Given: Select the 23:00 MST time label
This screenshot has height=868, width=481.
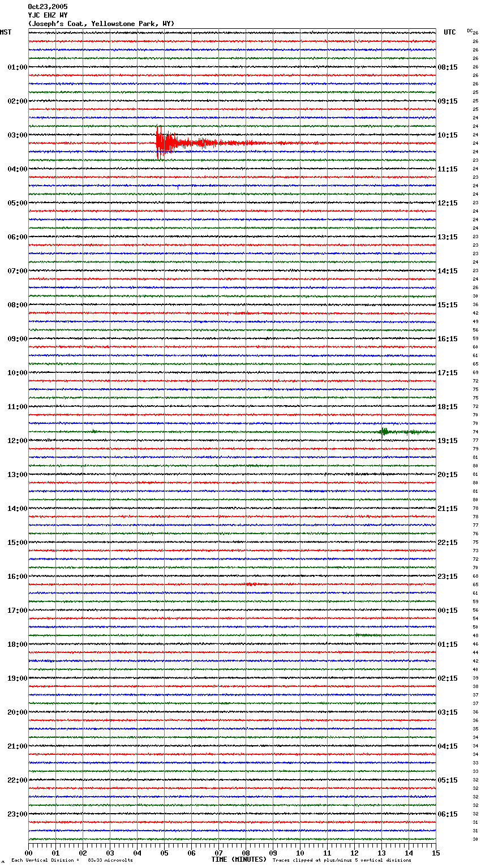Looking at the screenshot, I should coord(18,814).
